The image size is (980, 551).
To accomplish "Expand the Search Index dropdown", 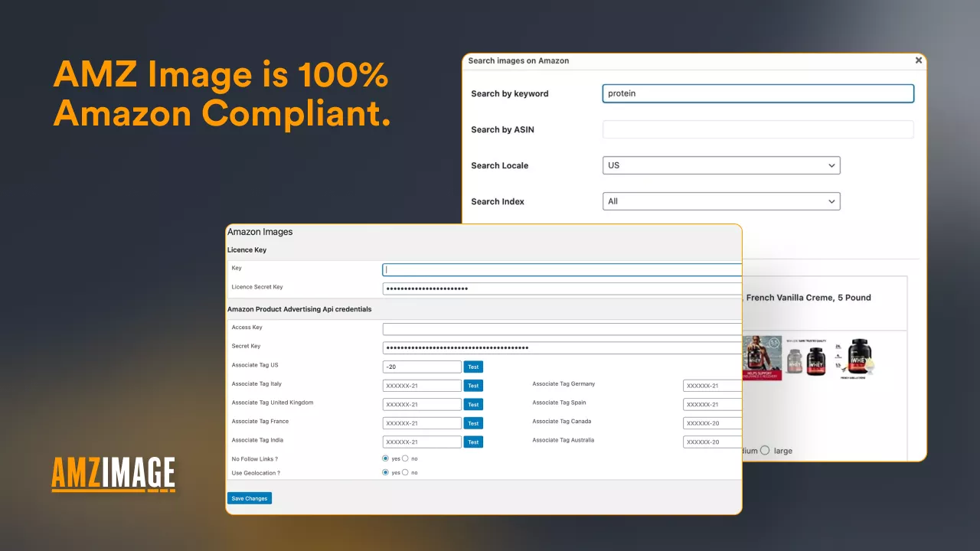I will pos(721,201).
